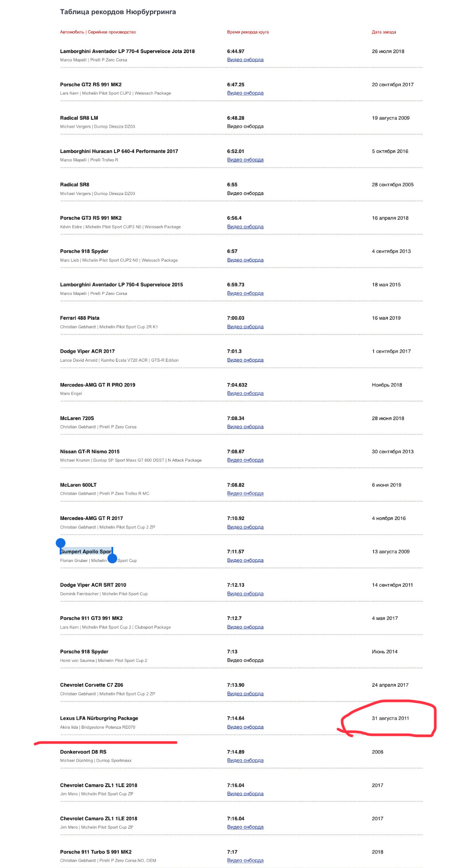This screenshot has width=475, height=868.
Task: Open video link for Lexus LFA Nürburgring Package
Action: (x=245, y=727)
